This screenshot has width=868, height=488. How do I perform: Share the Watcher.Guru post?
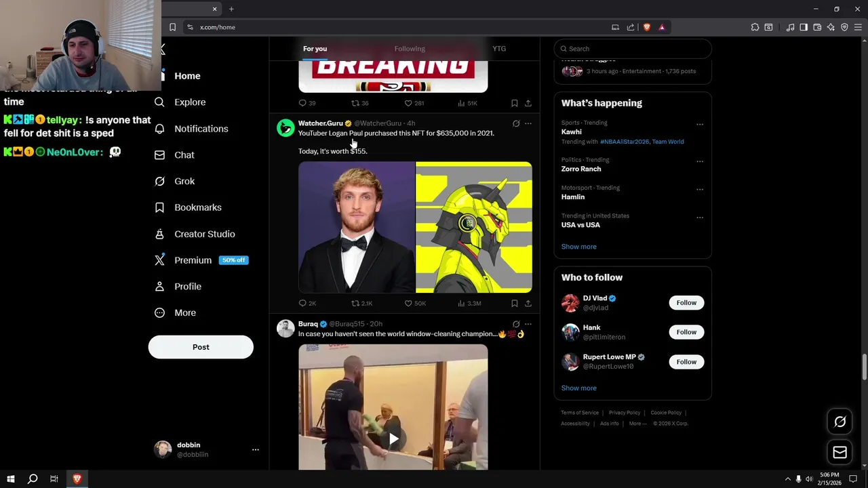528,303
